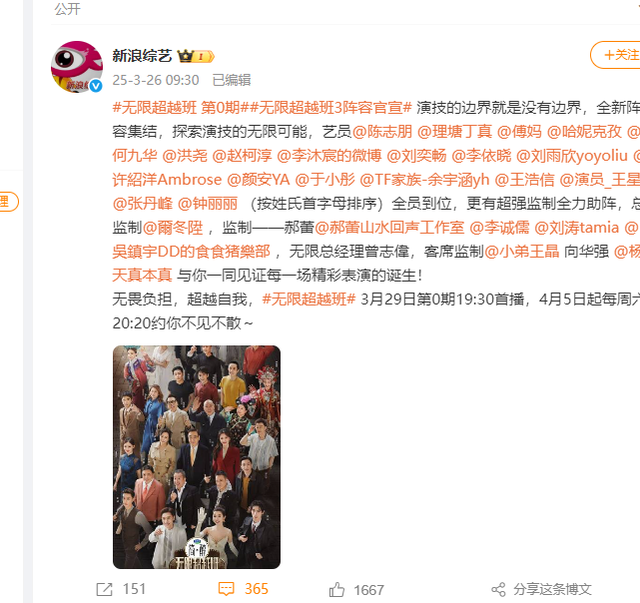The width and height of the screenshot is (640, 603).
Task: Open the 新浪综艺 profile avatar
Action: (77, 67)
